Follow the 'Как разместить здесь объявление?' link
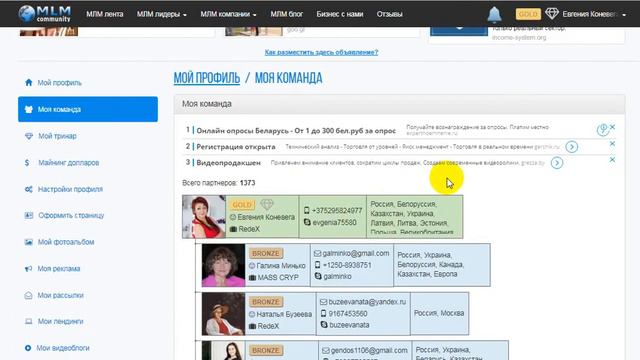 pos(321,52)
